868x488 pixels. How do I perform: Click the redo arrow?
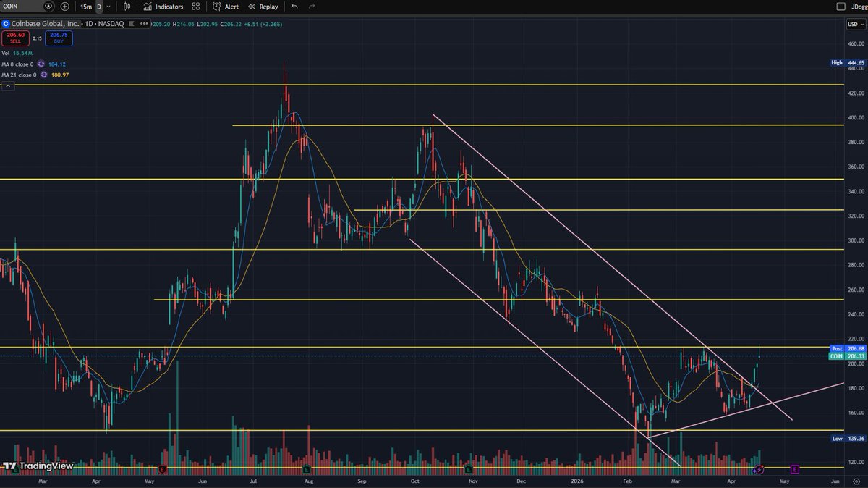pos(312,7)
